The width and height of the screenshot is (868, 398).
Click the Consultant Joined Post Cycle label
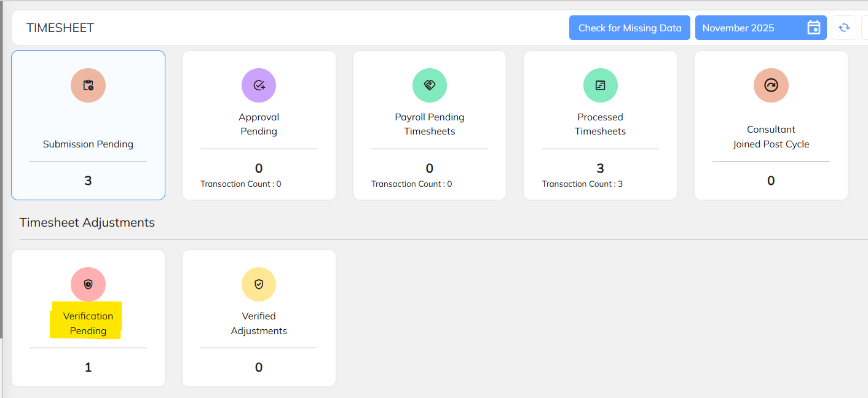coord(771,137)
